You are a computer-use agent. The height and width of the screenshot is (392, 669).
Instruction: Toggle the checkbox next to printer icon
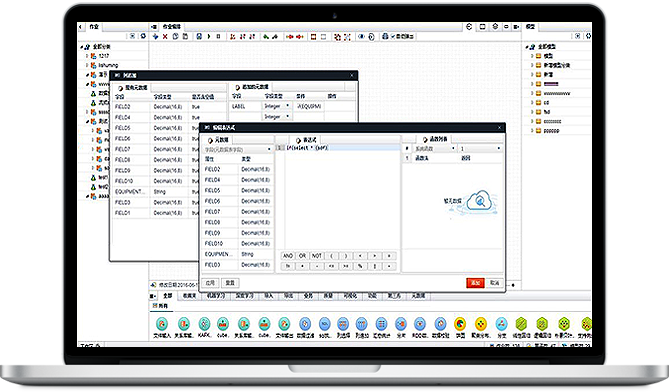pyautogui.click(x=393, y=37)
